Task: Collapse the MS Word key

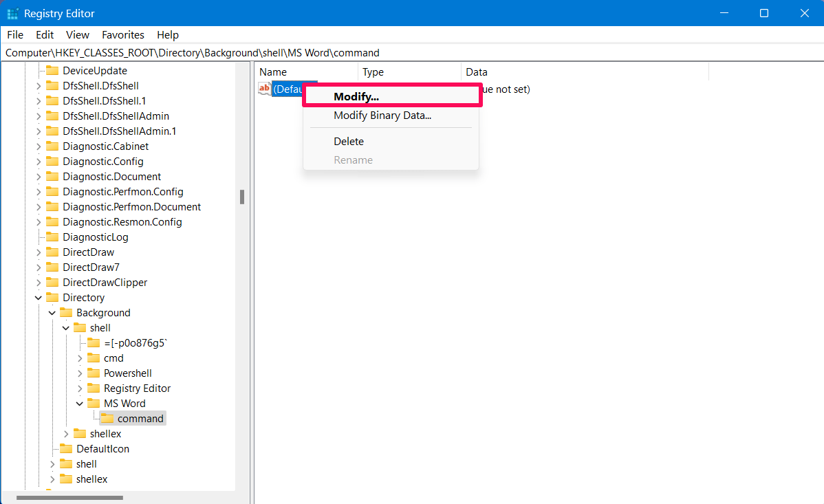Action: coord(79,404)
